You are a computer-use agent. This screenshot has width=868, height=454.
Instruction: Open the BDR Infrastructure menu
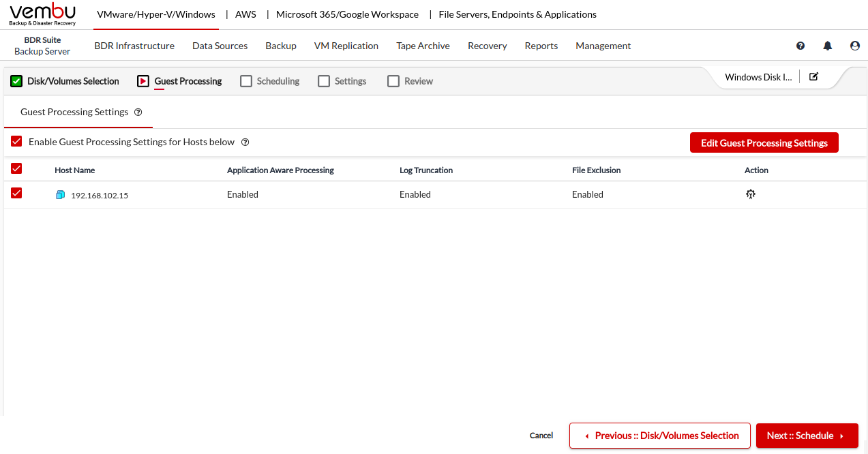(134, 46)
